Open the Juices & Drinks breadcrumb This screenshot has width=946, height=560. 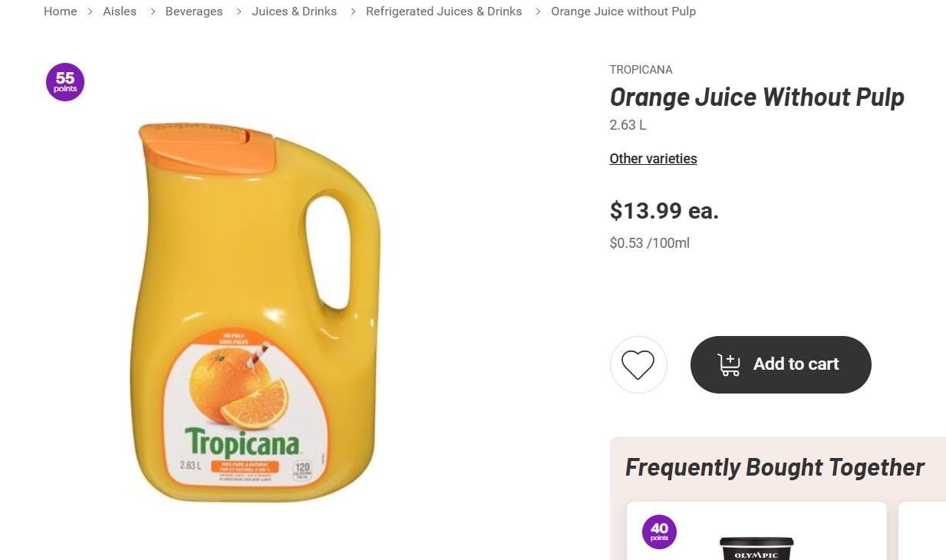(x=294, y=12)
